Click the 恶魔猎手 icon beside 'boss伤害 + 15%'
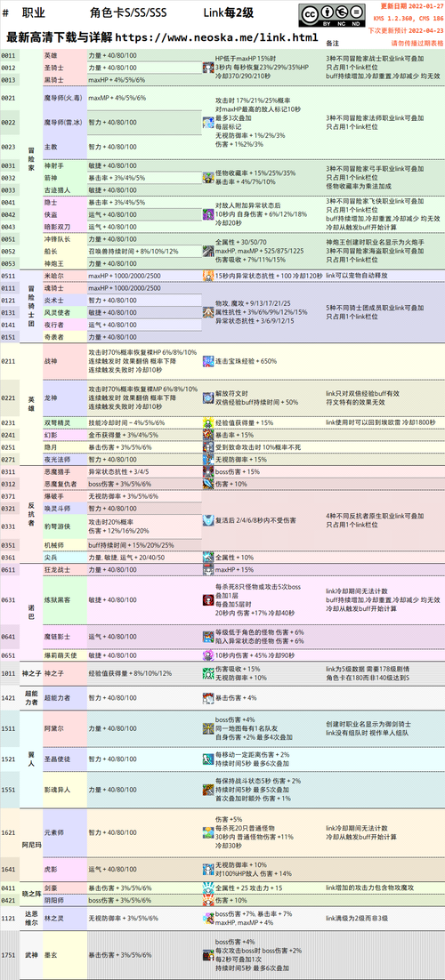The width and height of the screenshot is (445, 980). pos(207,471)
